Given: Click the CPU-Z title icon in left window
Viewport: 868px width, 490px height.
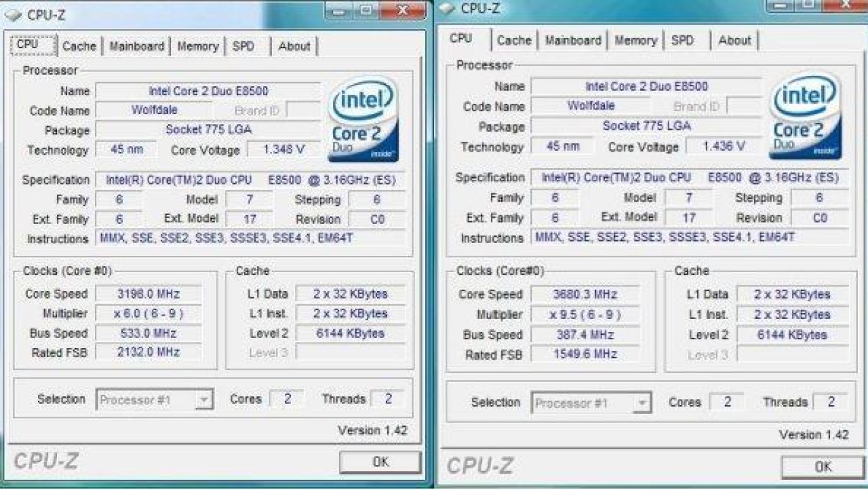Looking at the screenshot, I should 12,15.
